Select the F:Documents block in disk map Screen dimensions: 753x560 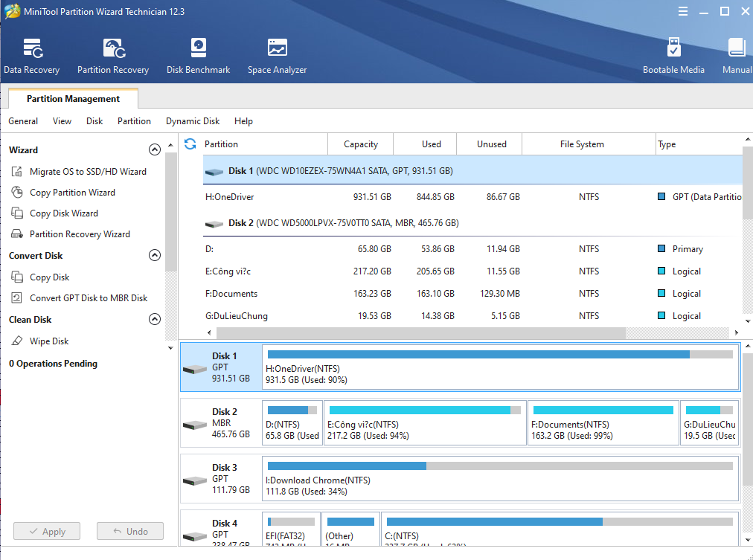pyautogui.click(x=603, y=423)
